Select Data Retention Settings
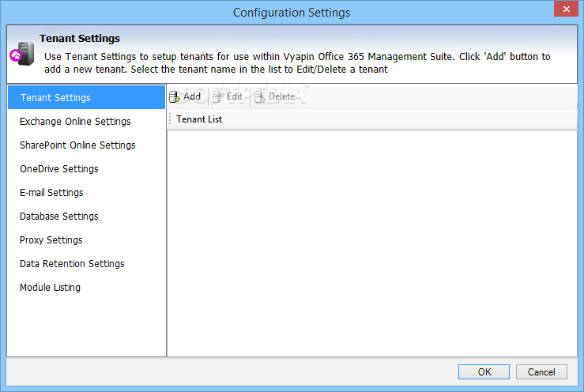This screenshot has height=392, width=584. click(x=86, y=264)
